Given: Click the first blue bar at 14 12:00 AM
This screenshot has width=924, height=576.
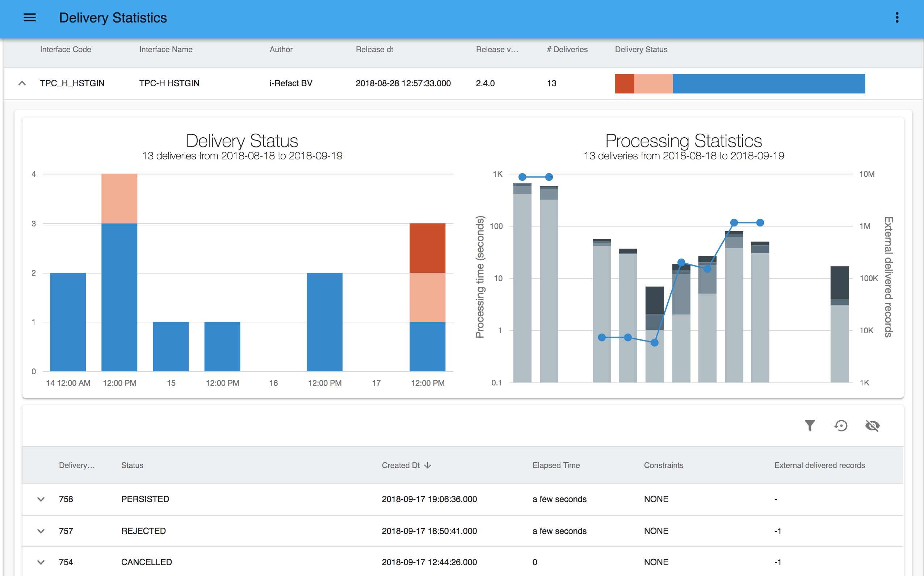Looking at the screenshot, I should pos(68,322).
